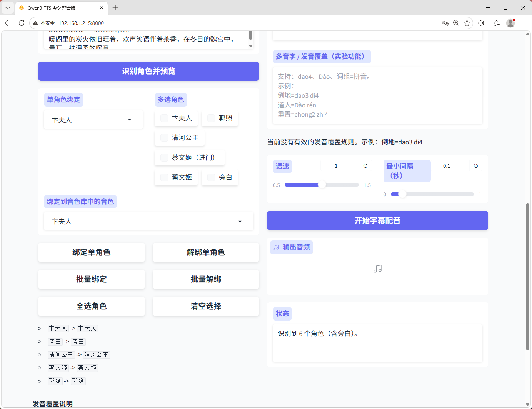532x409 pixels.
Task: Click 批量绑定 button
Action: click(x=92, y=279)
